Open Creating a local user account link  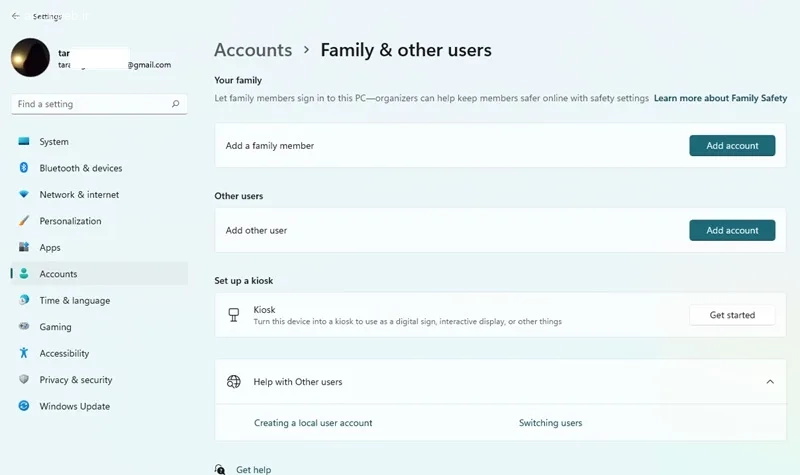coord(313,423)
